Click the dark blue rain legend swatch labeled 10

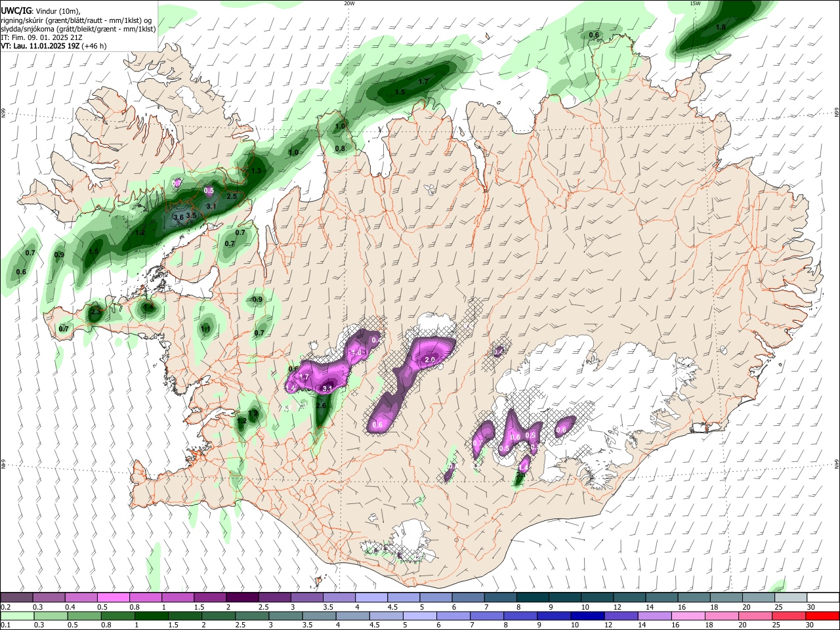click(587, 616)
